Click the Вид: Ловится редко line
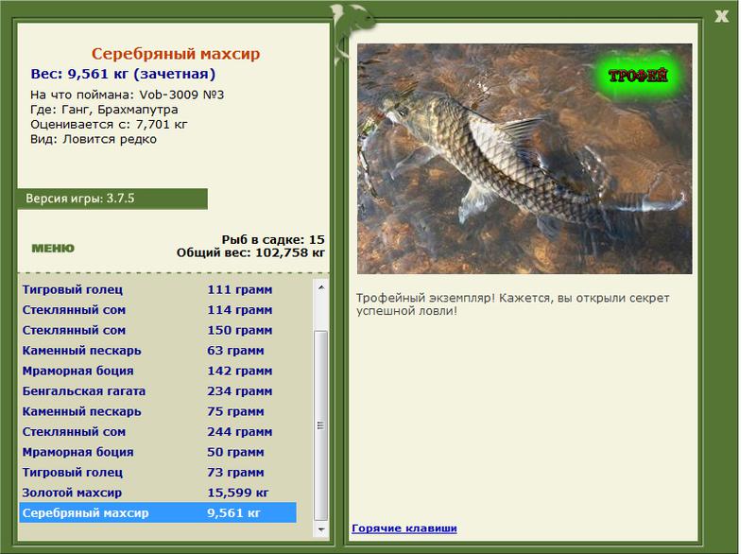 (x=94, y=139)
